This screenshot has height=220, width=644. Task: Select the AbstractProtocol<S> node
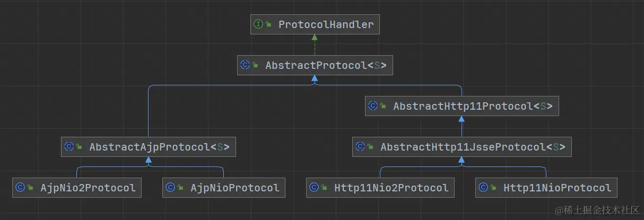(x=315, y=65)
